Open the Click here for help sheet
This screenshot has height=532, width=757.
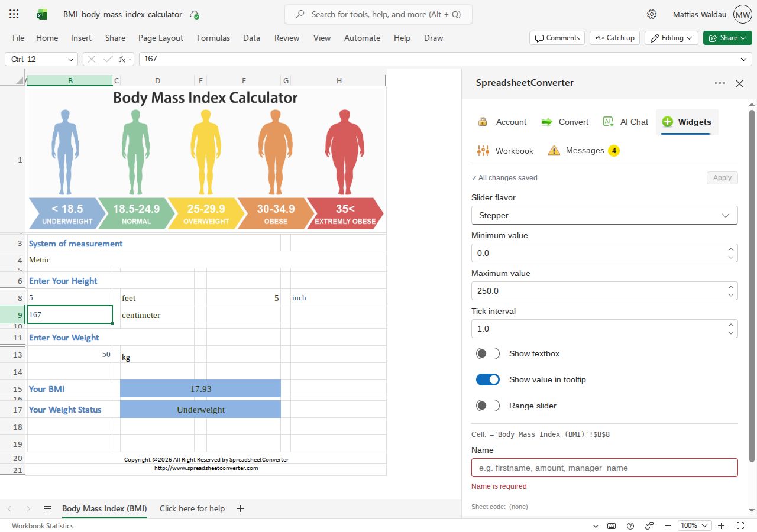tap(192, 508)
